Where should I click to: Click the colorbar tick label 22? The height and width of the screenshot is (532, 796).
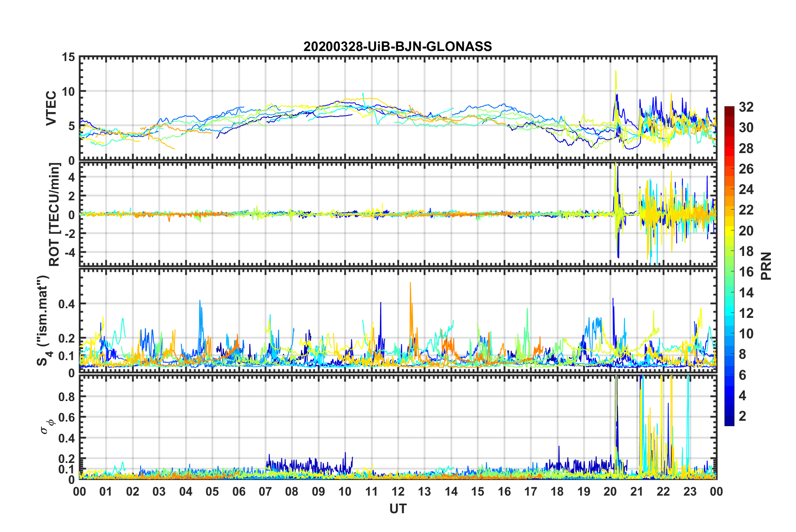pyautogui.click(x=746, y=210)
